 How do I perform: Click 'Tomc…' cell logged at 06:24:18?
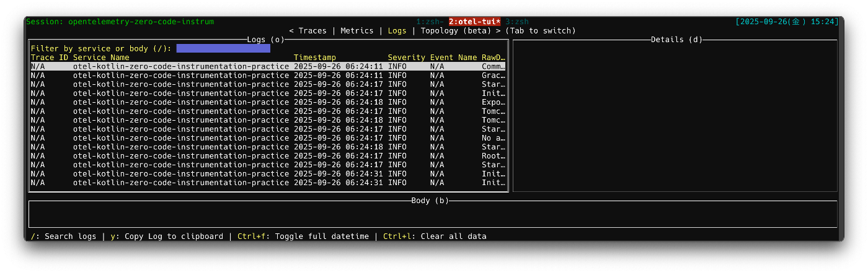coord(494,120)
